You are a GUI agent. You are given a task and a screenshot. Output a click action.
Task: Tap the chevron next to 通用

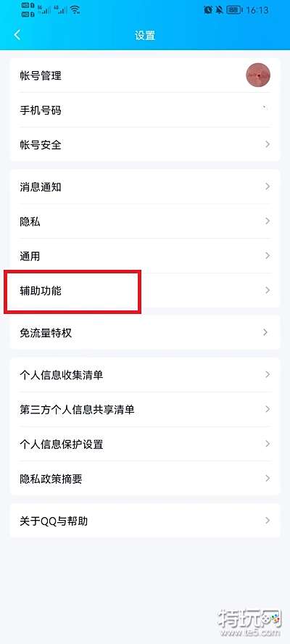[268, 256]
